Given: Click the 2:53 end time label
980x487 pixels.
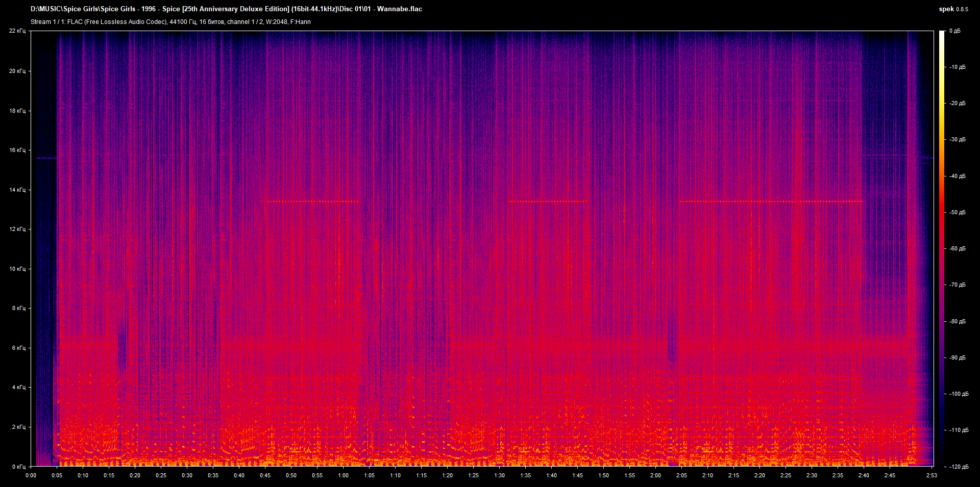Looking at the screenshot, I should coord(932,475).
